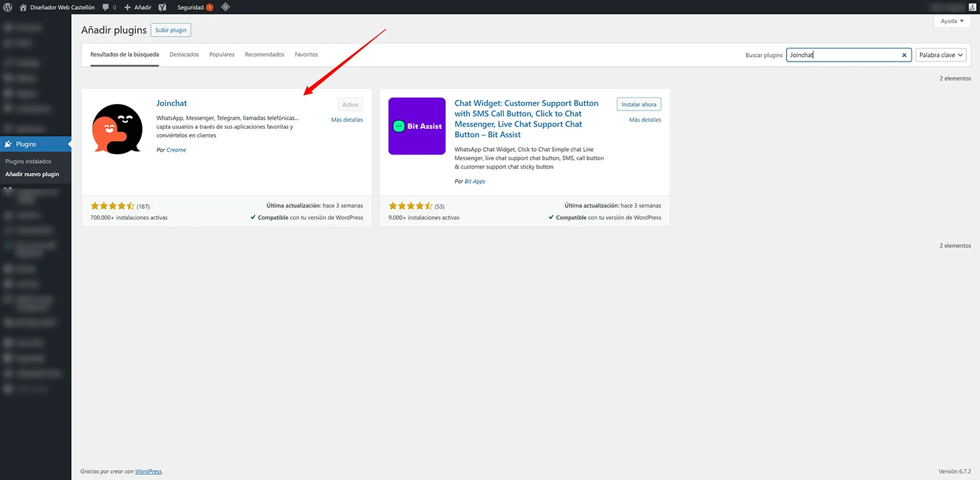The image size is (980, 480).
Task: Open the Diseñador Web Castellón site link
Action: [57, 7]
